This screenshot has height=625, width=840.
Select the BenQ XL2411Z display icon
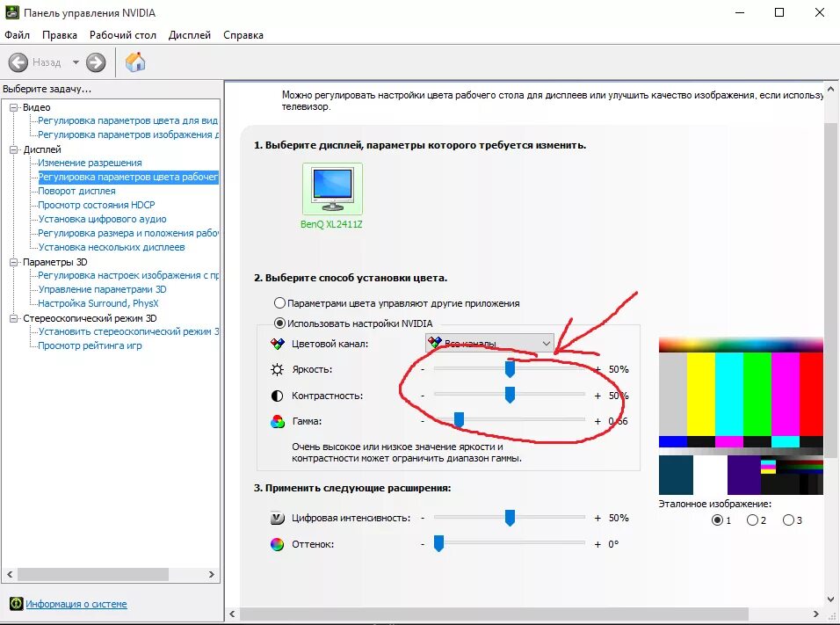pyautogui.click(x=332, y=189)
